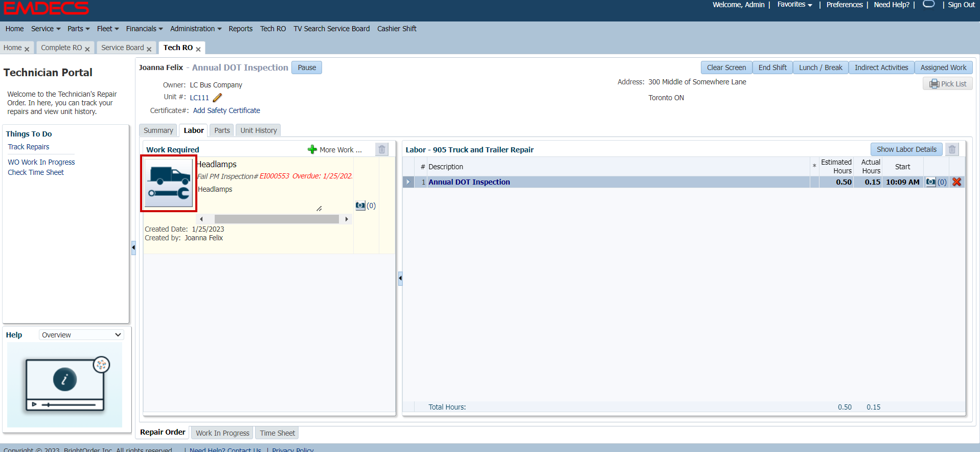Select the Repair Order bottom tab

(x=163, y=432)
